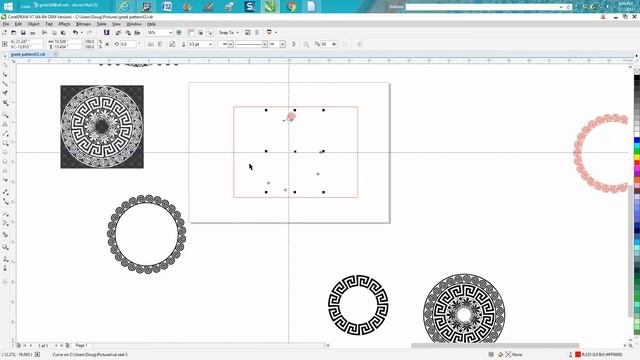Open the Edit menu
This screenshot has width=640, height=360.
[x=18, y=24]
